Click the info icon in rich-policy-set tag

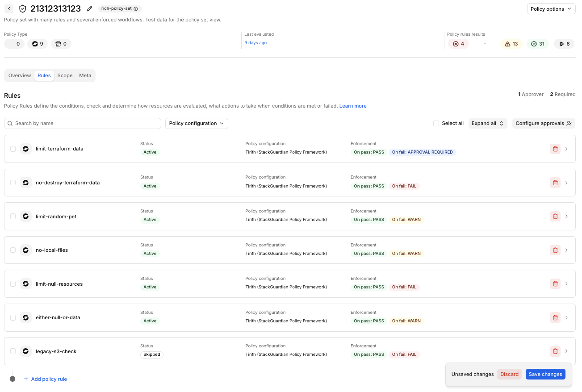pos(136,9)
